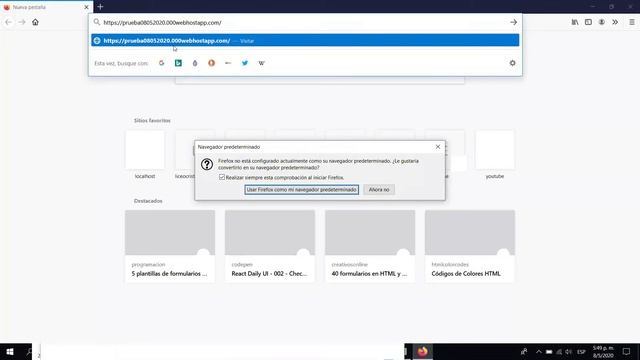This screenshot has width=640, height=360.
Task: Open the youtube favorite site tile
Action: point(495,150)
